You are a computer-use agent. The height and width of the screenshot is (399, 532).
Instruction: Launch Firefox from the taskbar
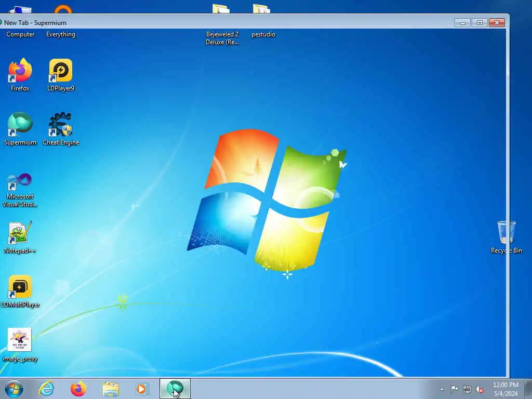coord(78,389)
